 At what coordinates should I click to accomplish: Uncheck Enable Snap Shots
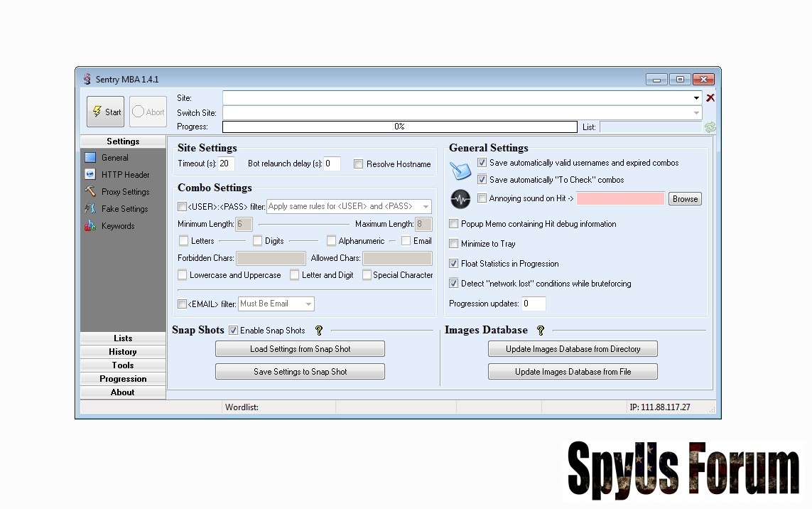point(233,331)
